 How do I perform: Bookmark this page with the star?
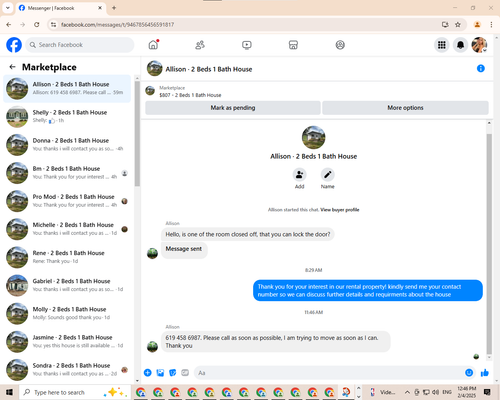[x=458, y=24]
